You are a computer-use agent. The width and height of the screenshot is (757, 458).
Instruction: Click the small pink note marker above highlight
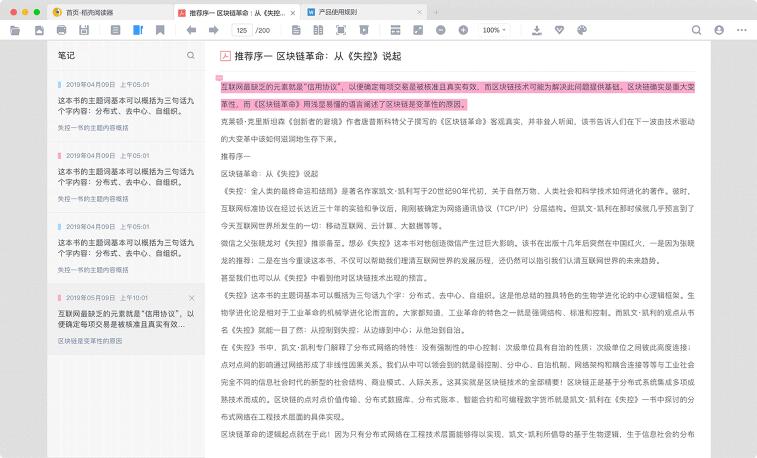219,77
